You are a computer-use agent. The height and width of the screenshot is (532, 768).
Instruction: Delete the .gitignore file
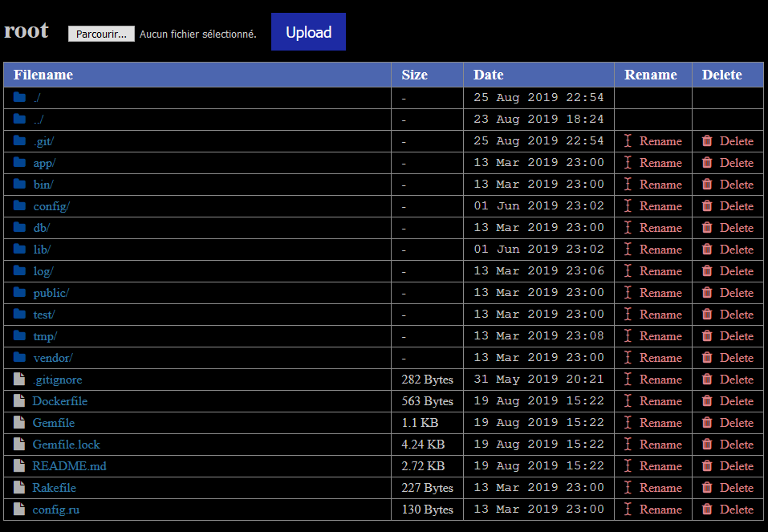(x=727, y=380)
